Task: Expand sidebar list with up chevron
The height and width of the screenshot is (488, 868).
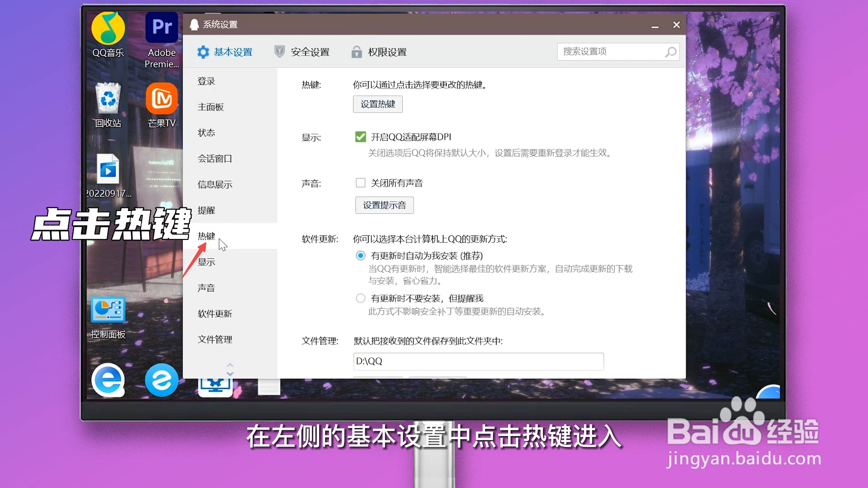Action: click(230, 365)
